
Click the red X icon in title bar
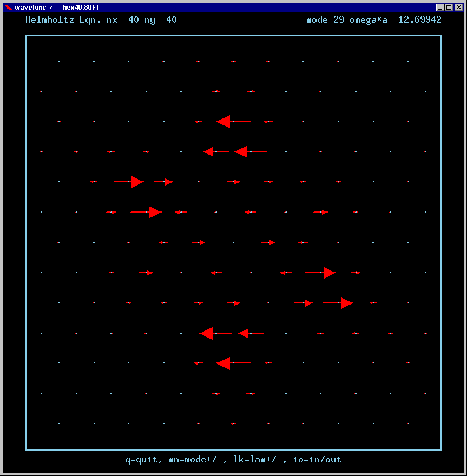point(8,7)
